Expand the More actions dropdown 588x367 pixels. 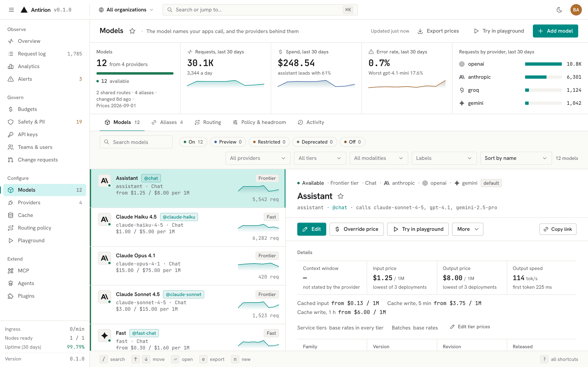pyautogui.click(x=468, y=229)
